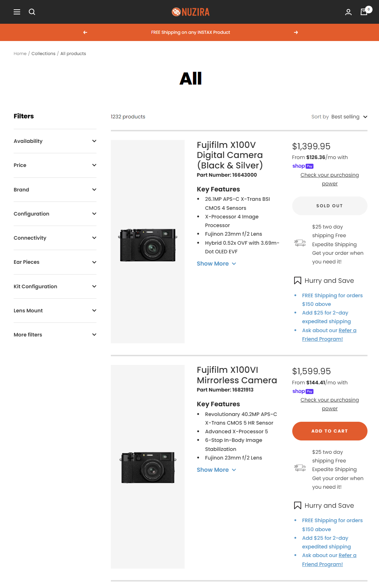Add Fujifilm X100VI to cart

[x=330, y=431]
